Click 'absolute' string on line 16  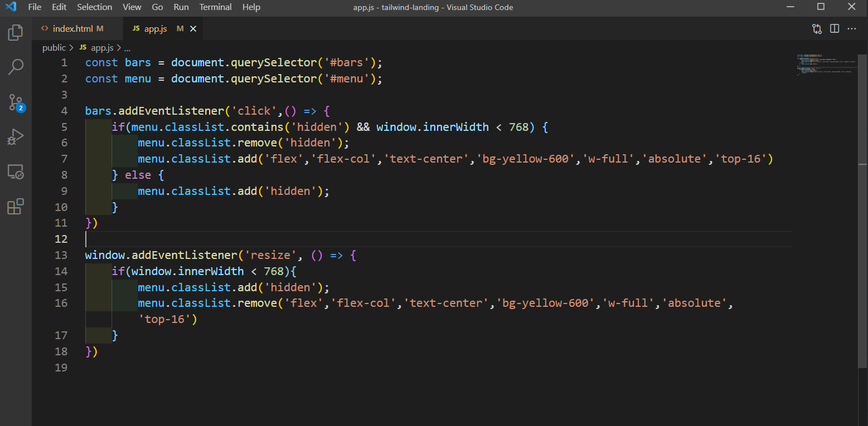[694, 303]
